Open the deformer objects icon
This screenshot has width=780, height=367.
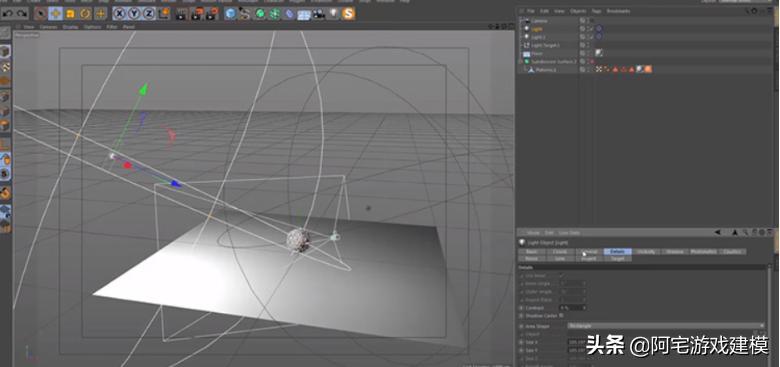289,13
